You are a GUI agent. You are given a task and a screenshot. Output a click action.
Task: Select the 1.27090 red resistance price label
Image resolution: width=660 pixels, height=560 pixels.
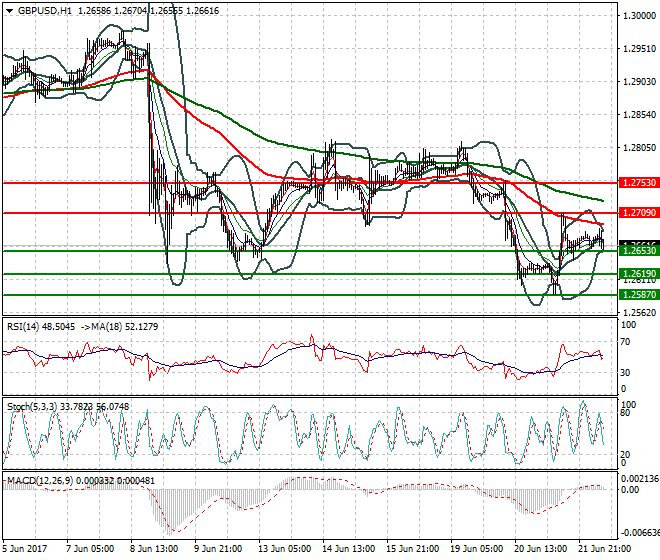(639, 213)
